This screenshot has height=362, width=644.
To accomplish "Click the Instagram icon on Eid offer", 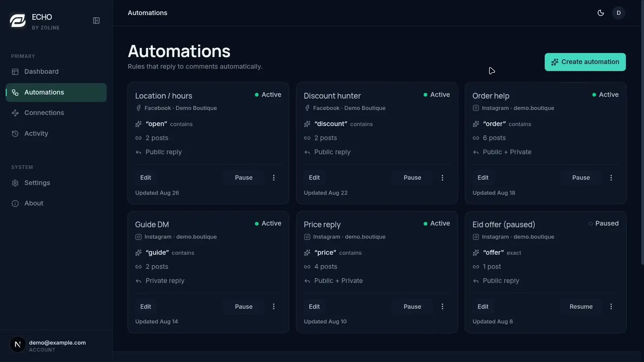I will (x=476, y=237).
